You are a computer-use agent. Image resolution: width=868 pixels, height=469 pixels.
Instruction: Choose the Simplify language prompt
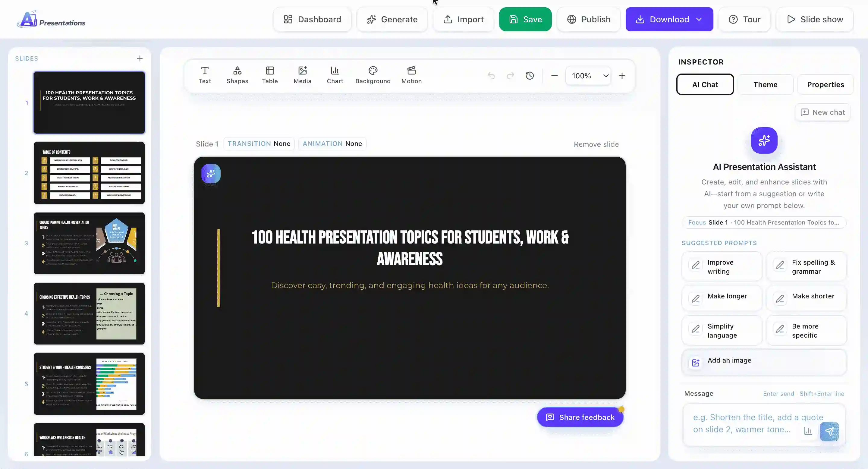tap(722, 331)
